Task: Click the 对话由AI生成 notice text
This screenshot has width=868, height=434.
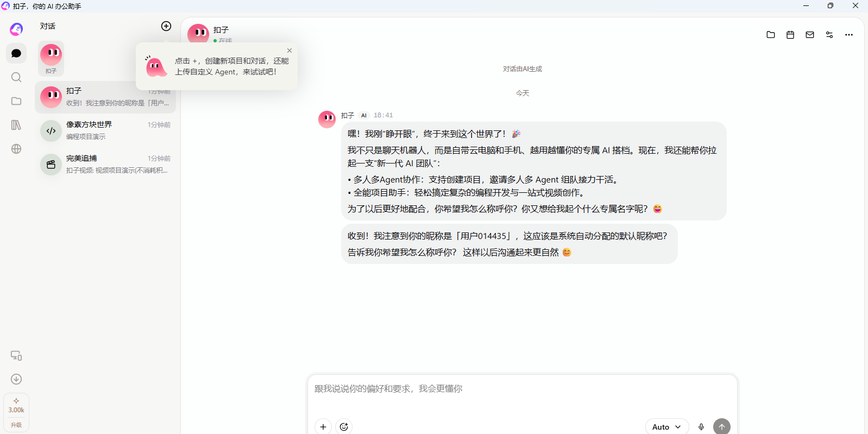Action: [x=523, y=69]
